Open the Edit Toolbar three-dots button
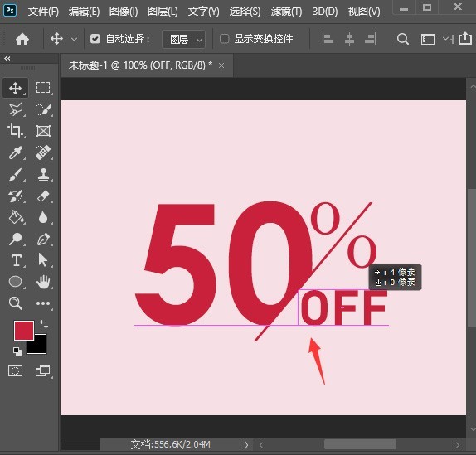 coord(43,303)
